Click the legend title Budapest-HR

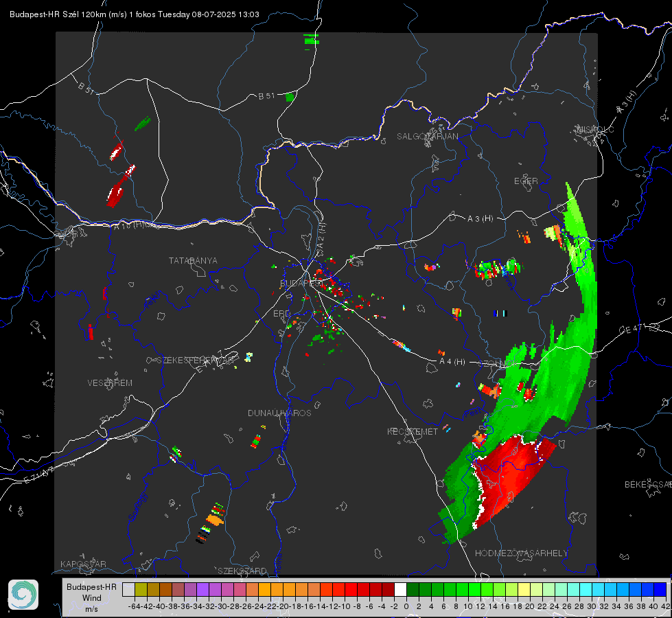pos(92,586)
